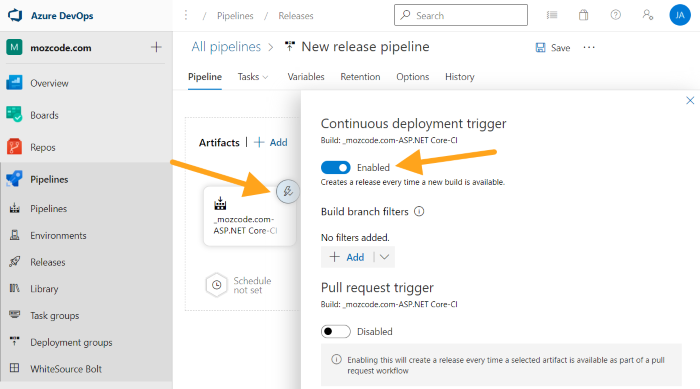Click the Repos sidebar icon
This screenshot has height=389, width=700.
pos(14,147)
